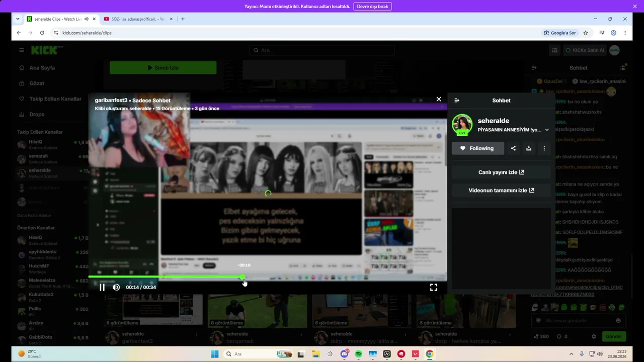Open File Explorer from the taskbar
This screenshot has height=362, width=644.
click(316, 354)
